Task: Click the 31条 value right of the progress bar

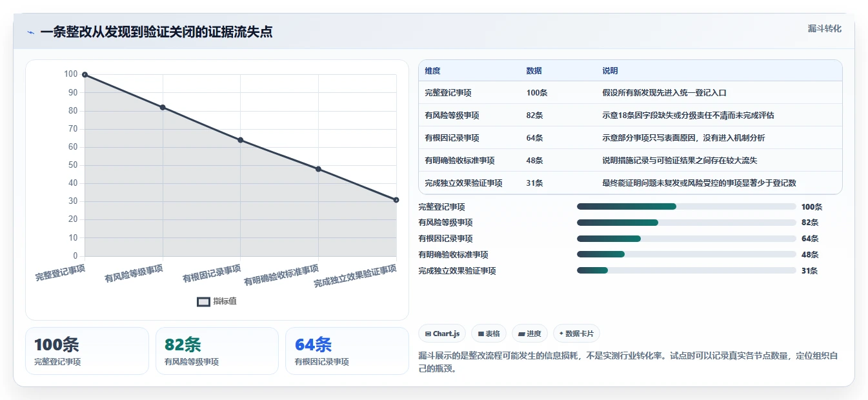Action: (x=809, y=271)
